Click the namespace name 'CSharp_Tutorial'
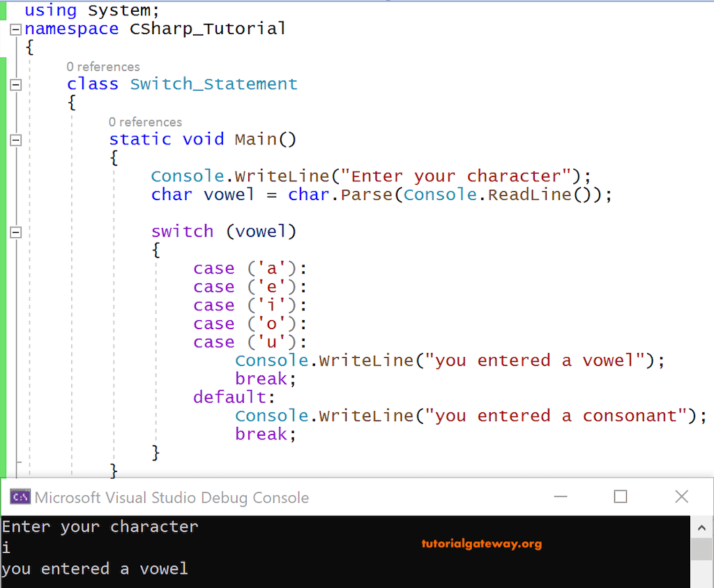Screen dimensions: 714x588 tap(208, 29)
